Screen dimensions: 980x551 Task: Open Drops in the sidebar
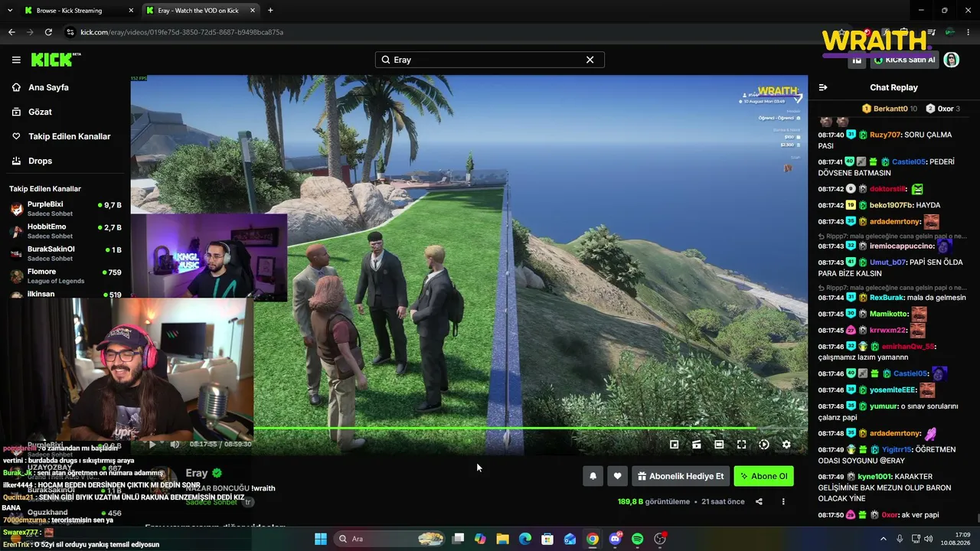(65, 161)
